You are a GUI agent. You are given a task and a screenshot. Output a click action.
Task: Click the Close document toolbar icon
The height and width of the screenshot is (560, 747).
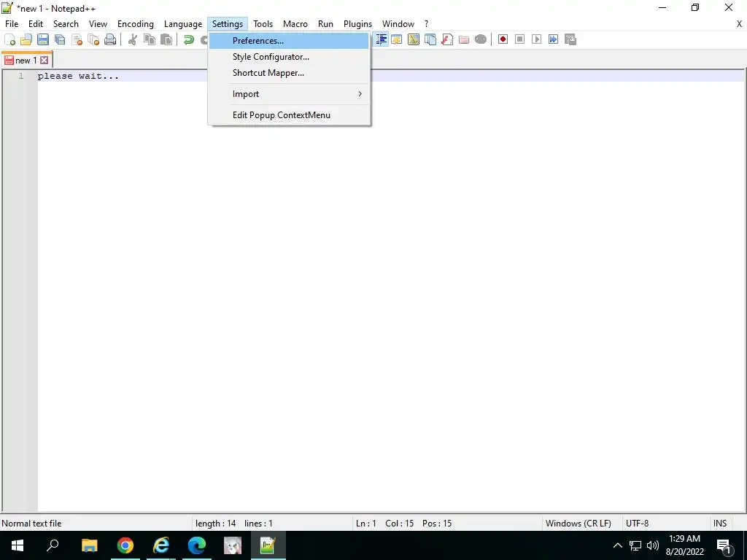click(x=77, y=39)
